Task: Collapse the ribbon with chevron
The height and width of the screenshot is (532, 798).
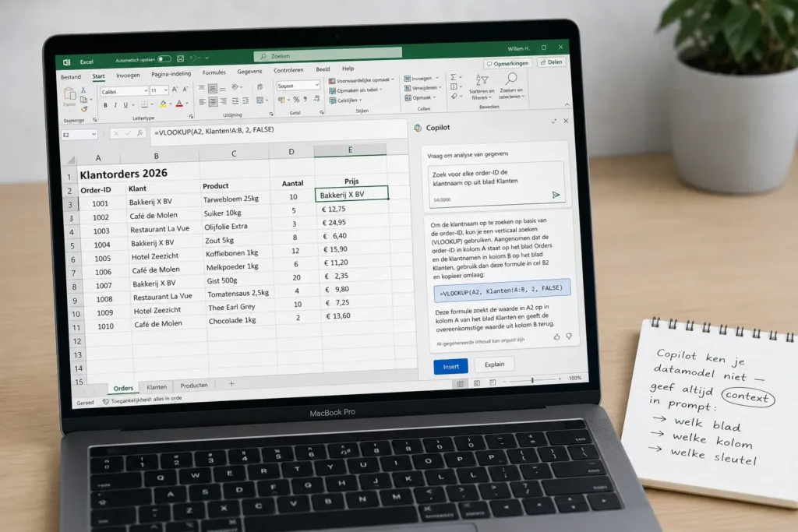Action: [567, 104]
